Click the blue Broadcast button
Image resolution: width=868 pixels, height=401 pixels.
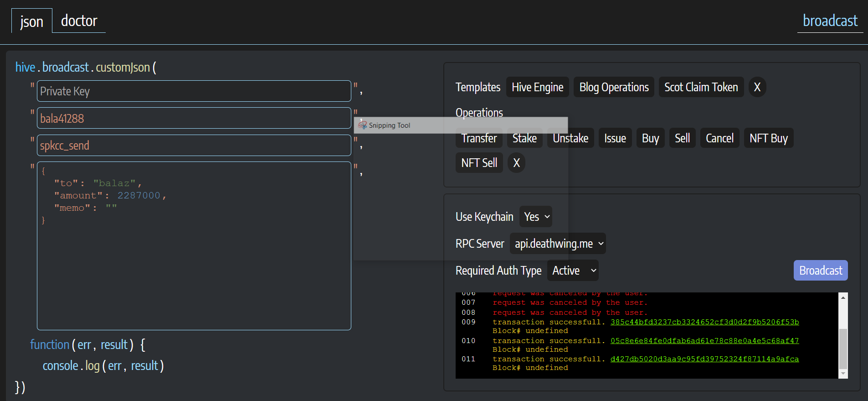821,271
